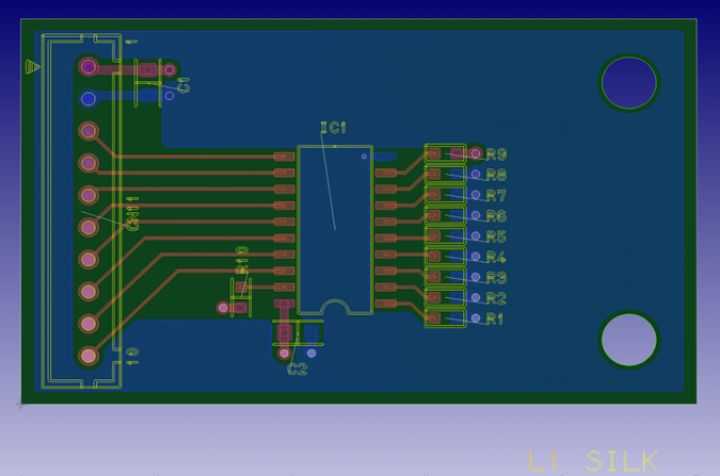The image size is (720, 476).
Task: Click the via next to R4
Action: click(x=476, y=256)
